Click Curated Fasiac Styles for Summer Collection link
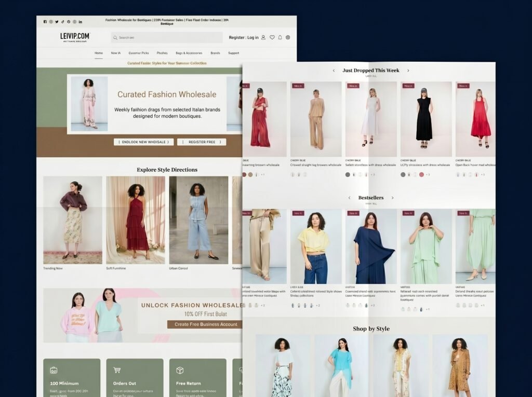The height and width of the screenshot is (397, 532). click(x=167, y=63)
